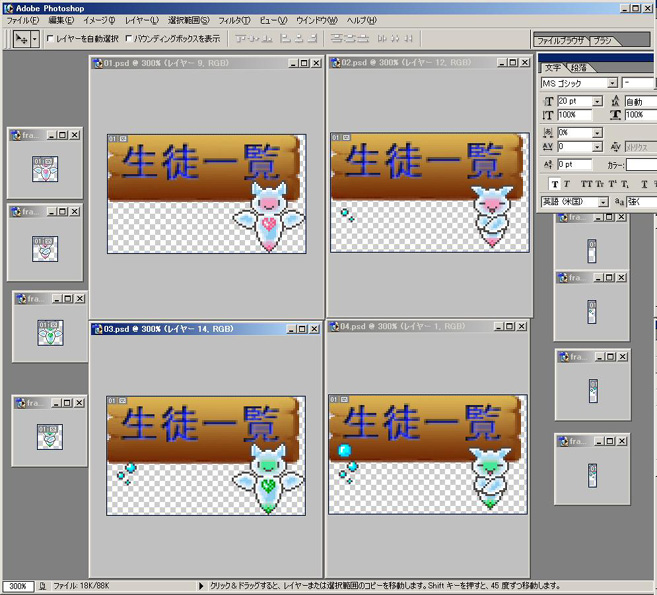Click the leading icon beside 自動

coord(616,101)
